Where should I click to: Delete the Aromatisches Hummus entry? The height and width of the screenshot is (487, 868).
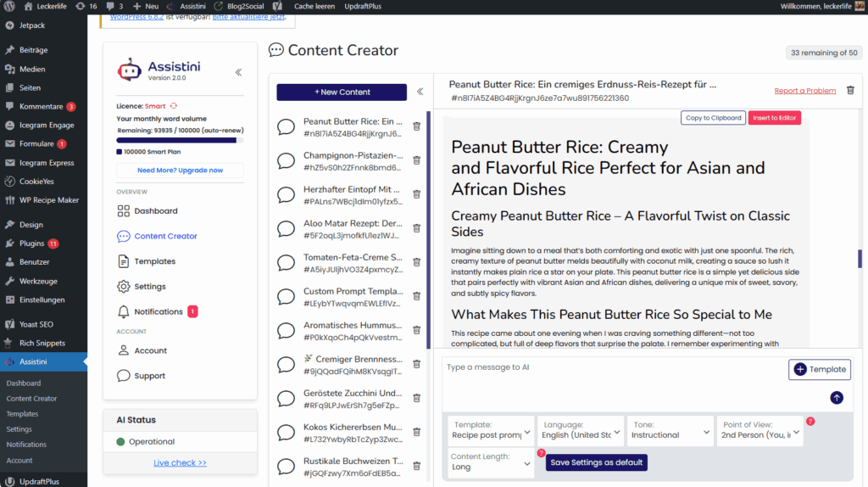point(417,330)
